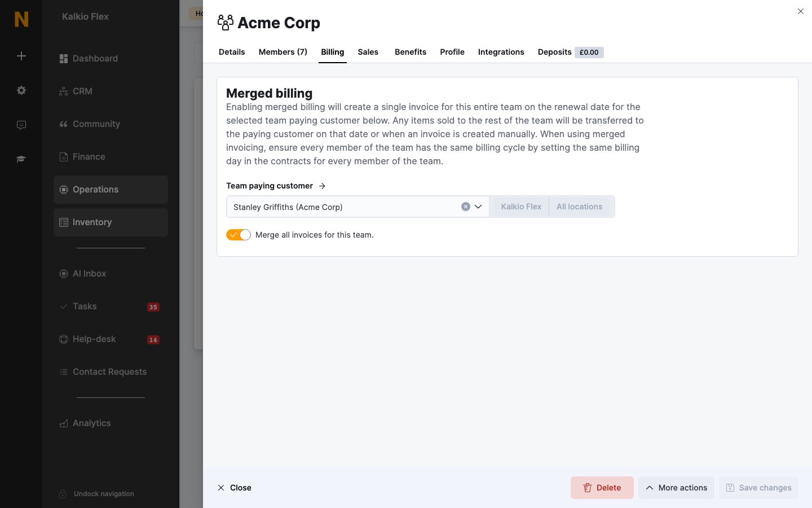Clear the Stanley Griffiths paying customer selection
Screen dimensions: 812x508
coord(466,207)
